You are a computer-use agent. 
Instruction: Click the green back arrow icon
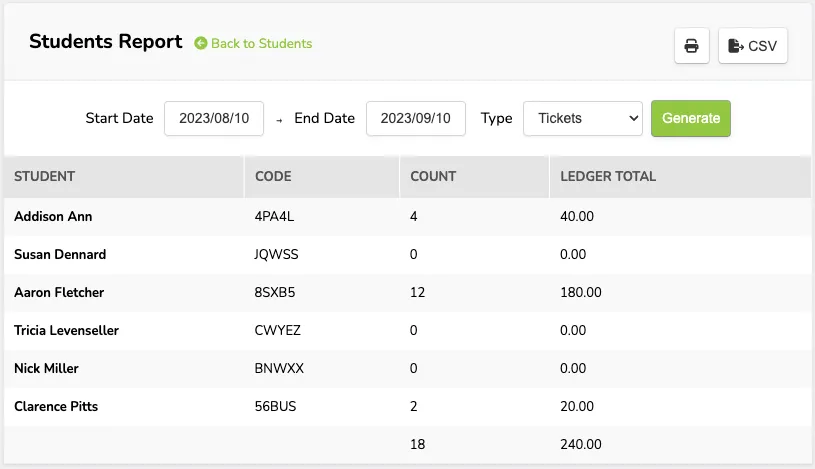point(201,43)
